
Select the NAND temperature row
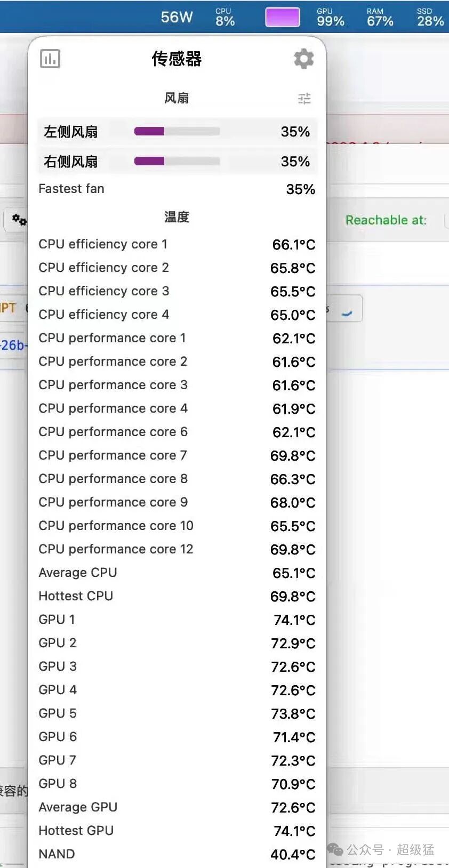coord(177,854)
